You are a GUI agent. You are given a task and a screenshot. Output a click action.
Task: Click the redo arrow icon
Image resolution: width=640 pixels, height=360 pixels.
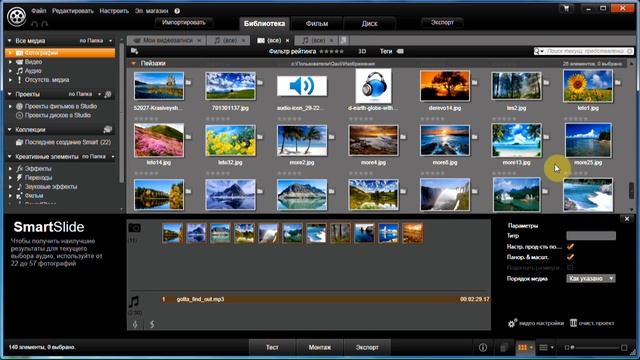click(x=45, y=24)
